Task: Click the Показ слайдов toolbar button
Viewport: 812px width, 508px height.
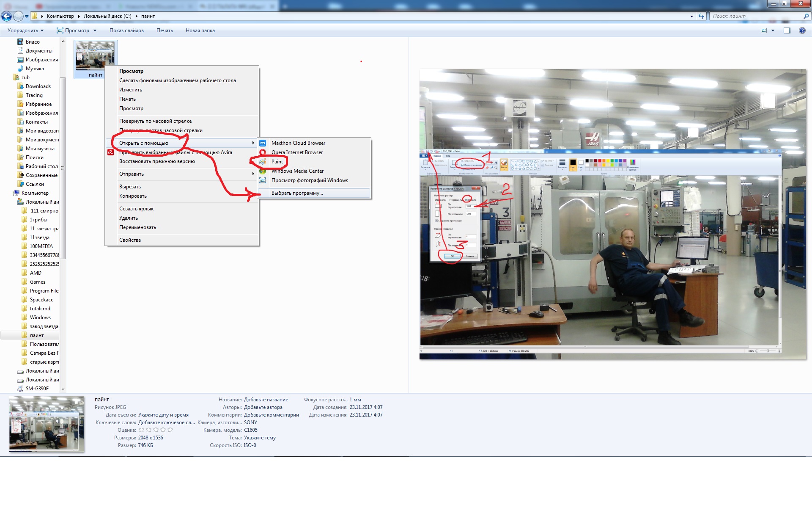Action: [x=126, y=30]
